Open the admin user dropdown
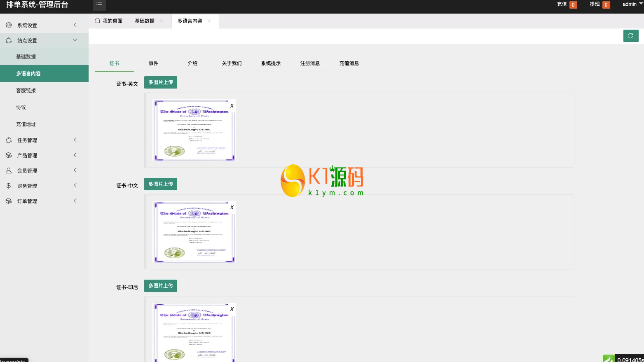This screenshot has width=644, height=362. pos(632,4)
